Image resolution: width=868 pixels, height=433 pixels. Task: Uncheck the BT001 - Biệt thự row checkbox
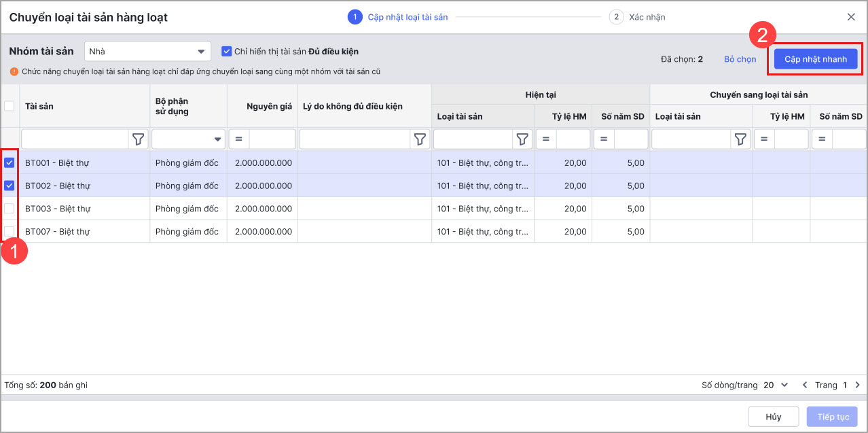(x=10, y=162)
